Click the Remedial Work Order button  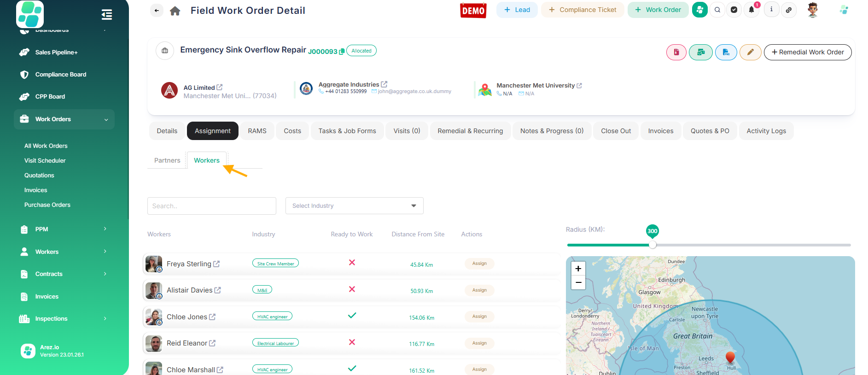pyautogui.click(x=807, y=52)
